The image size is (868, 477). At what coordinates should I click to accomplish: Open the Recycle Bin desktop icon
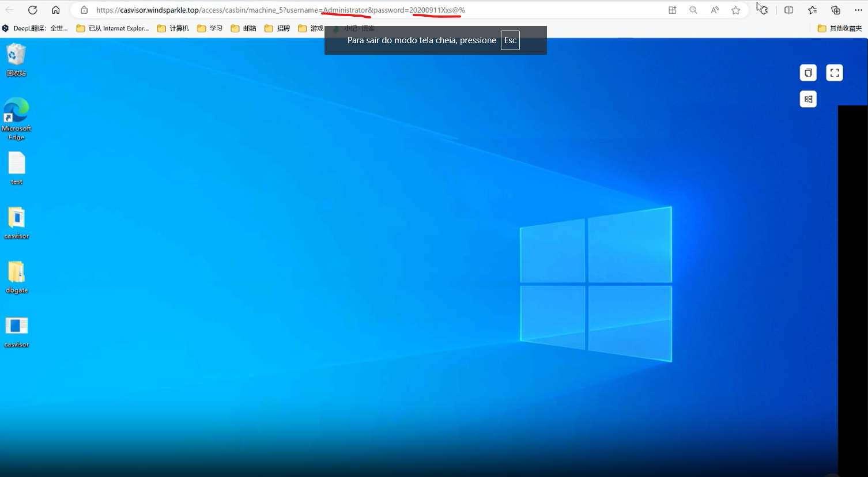click(16, 60)
